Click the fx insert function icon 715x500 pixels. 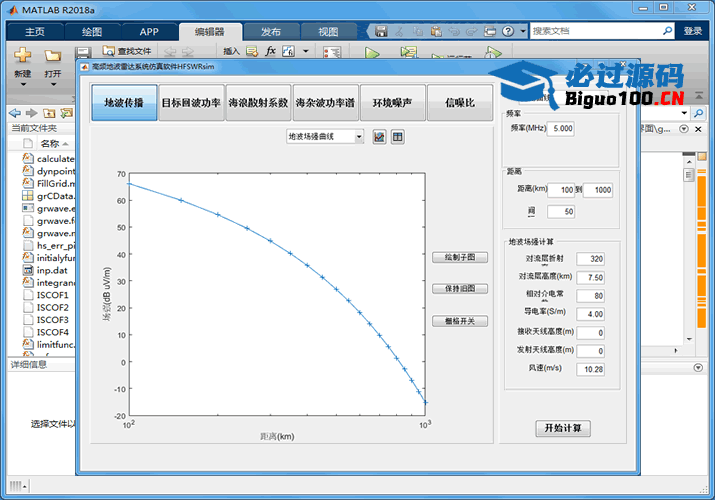(x=270, y=51)
